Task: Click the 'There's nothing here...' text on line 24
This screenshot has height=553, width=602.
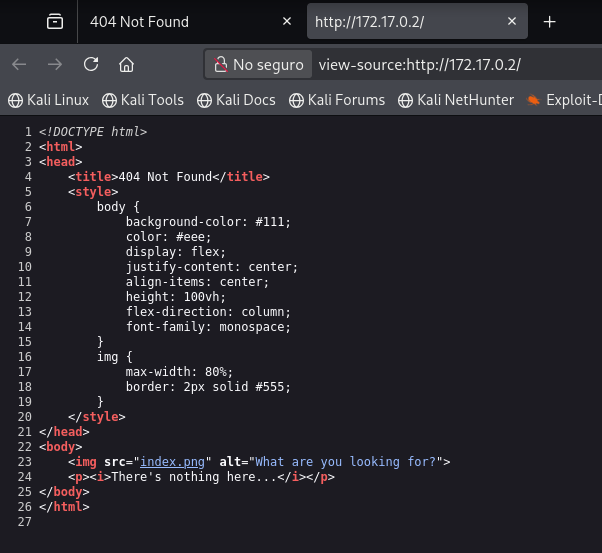Action: [x=192, y=477]
